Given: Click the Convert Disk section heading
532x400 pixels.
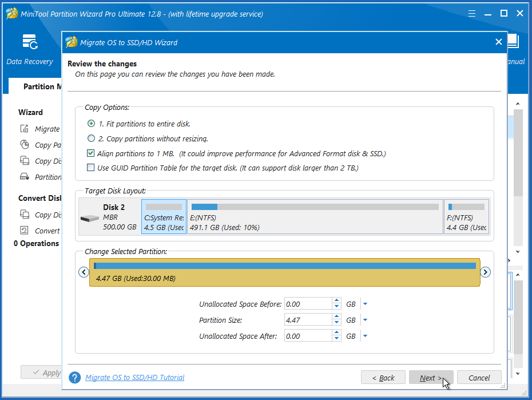Looking at the screenshot, I should pyautogui.click(x=40, y=198).
